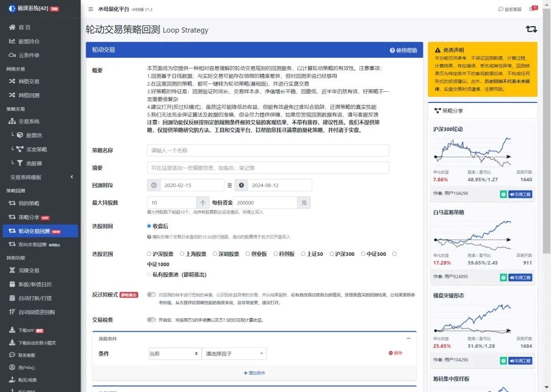Viewport: 551px width, 392px height.
Task: Select the 沪深300 stock range radio
Action: point(332,254)
